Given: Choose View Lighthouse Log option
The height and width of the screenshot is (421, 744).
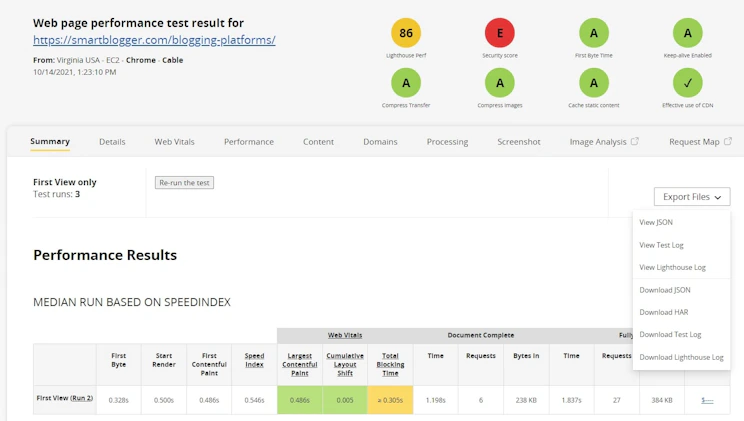Looking at the screenshot, I should [x=672, y=267].
